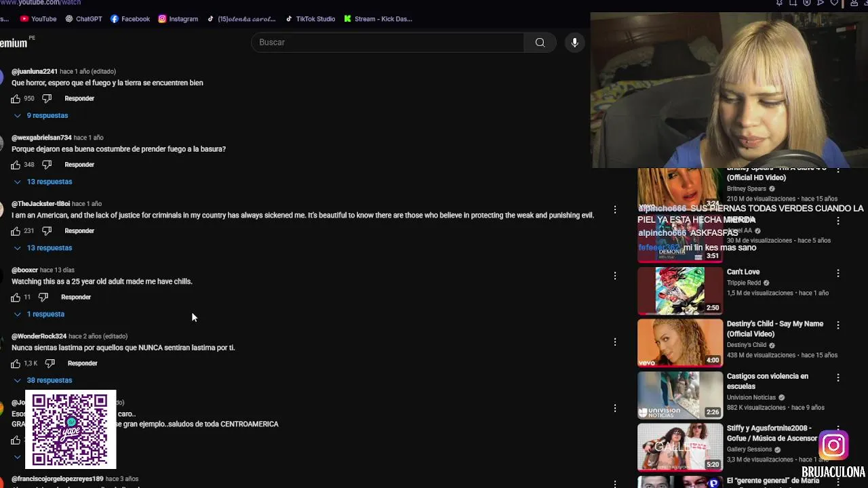Reply to @booxcr via Responder
Image resolution: width=868 pixels, height=488 pixels.
pos(76,298)
